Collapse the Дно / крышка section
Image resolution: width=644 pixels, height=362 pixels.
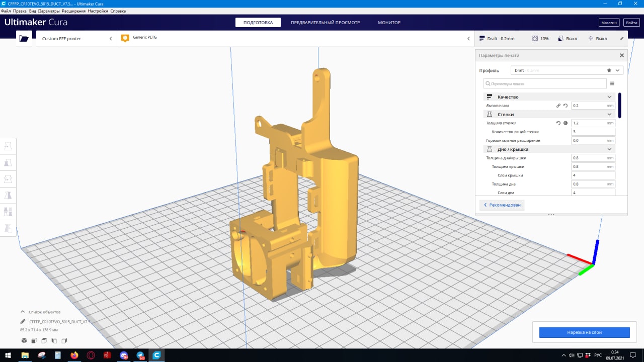coord(549,149)
